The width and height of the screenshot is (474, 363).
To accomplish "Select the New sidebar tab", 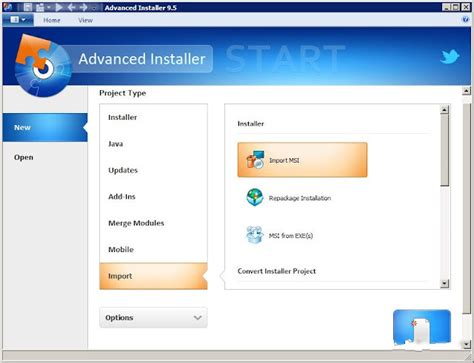I will point(45,127).
